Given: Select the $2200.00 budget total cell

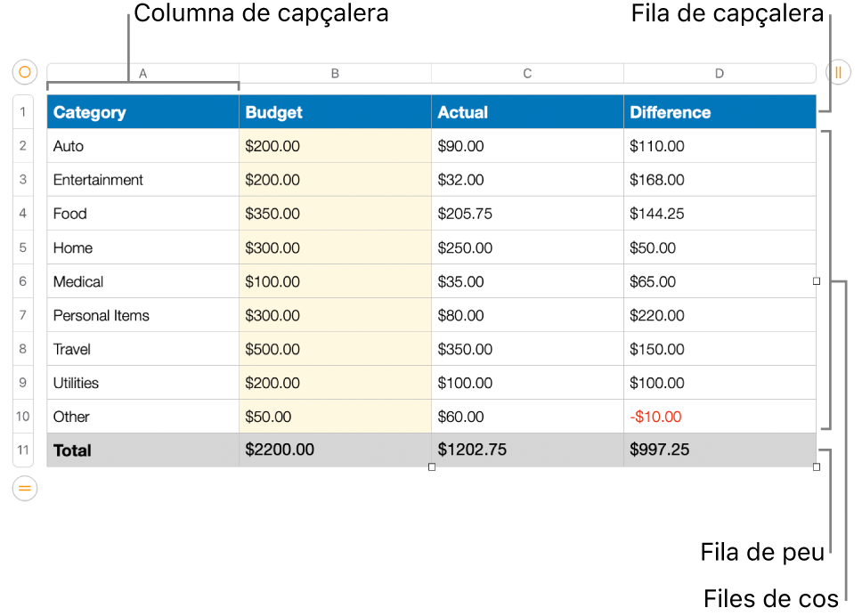Looking at the screenshot, I should [335, 450].
